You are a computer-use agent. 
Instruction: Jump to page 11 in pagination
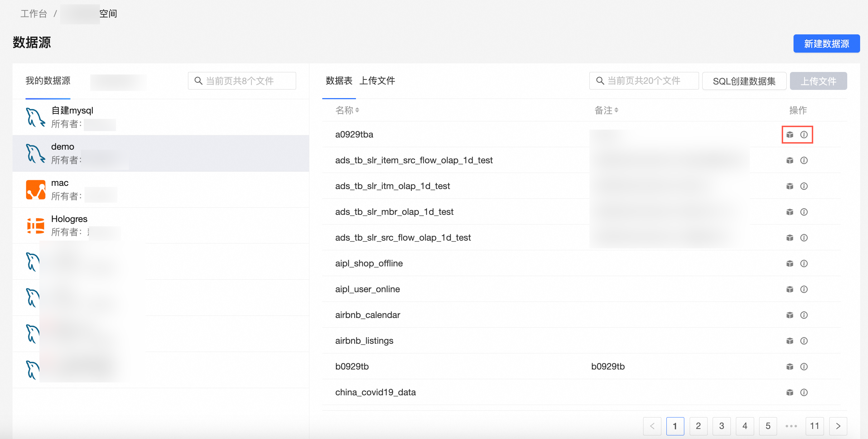point(814,426)
